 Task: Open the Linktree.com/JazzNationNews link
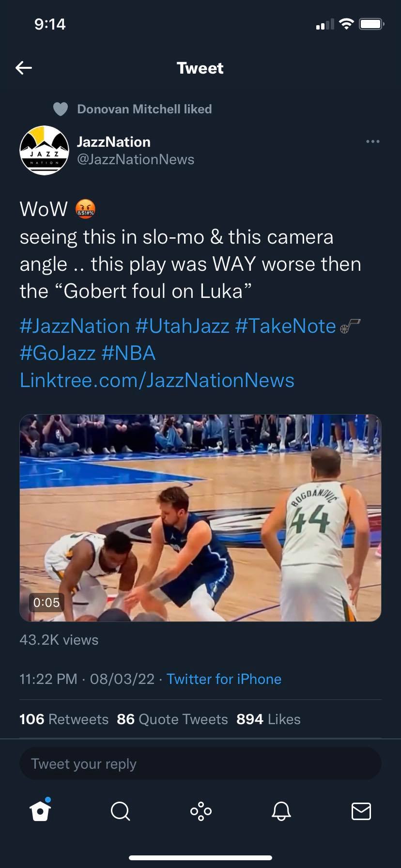(x=157, y=380)
